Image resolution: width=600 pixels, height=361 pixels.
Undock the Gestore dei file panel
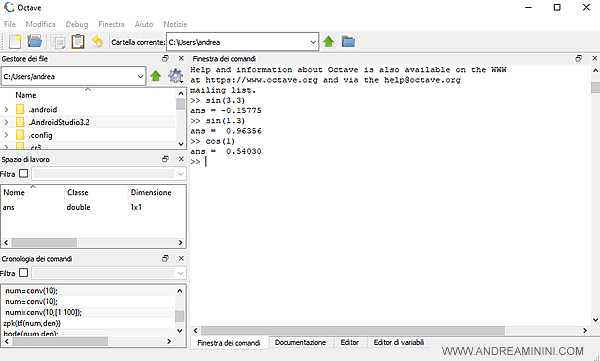pos(165,58)
